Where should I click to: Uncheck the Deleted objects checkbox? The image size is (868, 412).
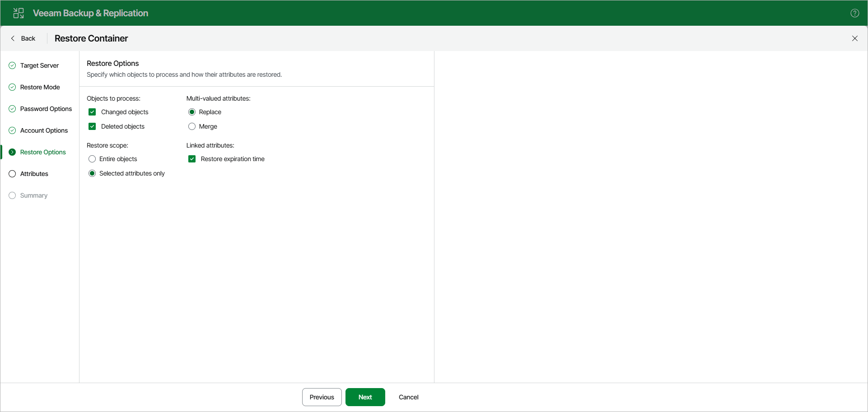click(x=92, y=126)
